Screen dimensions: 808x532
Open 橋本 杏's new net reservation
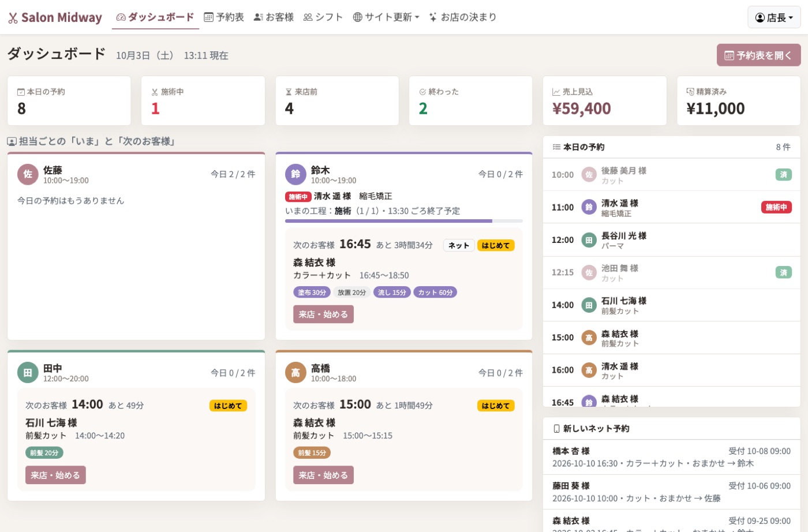(672, 457)
